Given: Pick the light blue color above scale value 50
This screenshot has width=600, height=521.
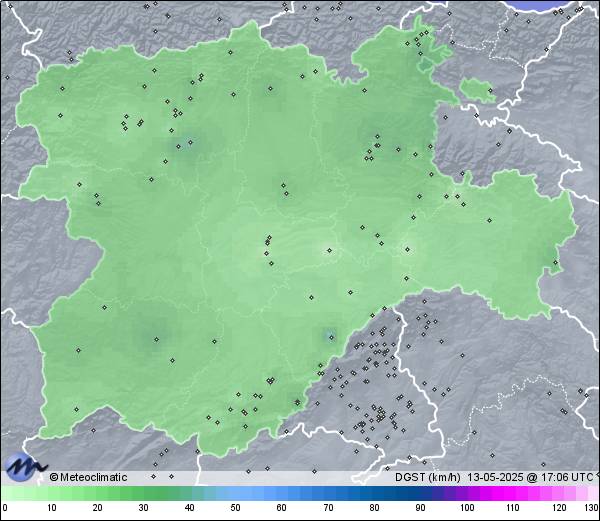Looking at the screenshot, I should coord(235,493).
